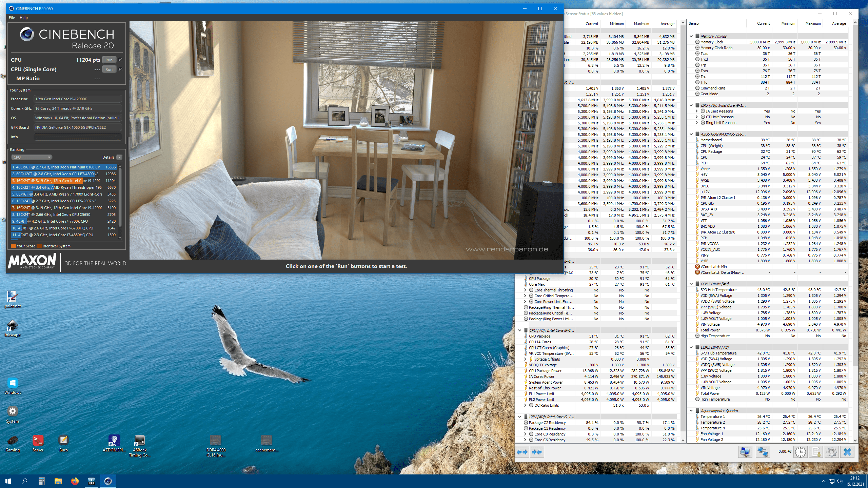Open the Cinebench Help menu
Screen dimensions: 868x488
pos(23,18)
